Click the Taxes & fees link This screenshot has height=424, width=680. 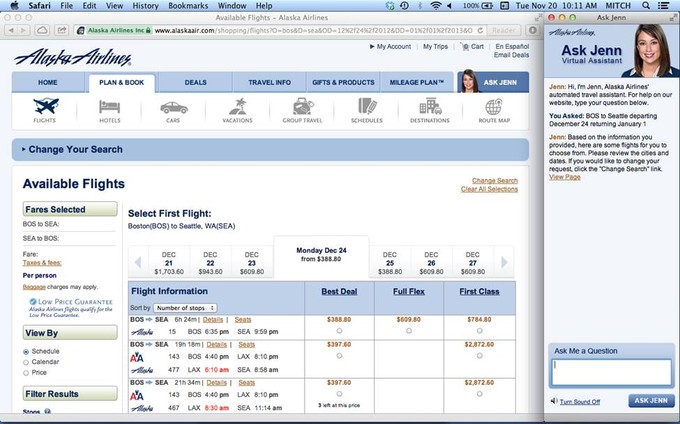coord(42,263)
